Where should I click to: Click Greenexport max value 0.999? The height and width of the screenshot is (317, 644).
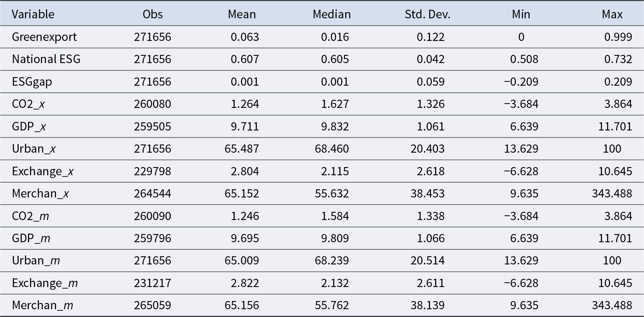(x=618, y=37)
